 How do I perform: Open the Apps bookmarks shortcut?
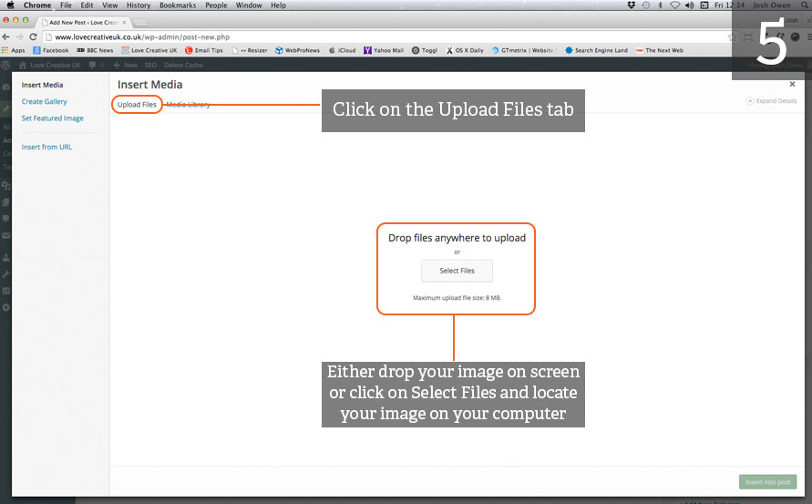pyautogui.click(x=14, y=51)
